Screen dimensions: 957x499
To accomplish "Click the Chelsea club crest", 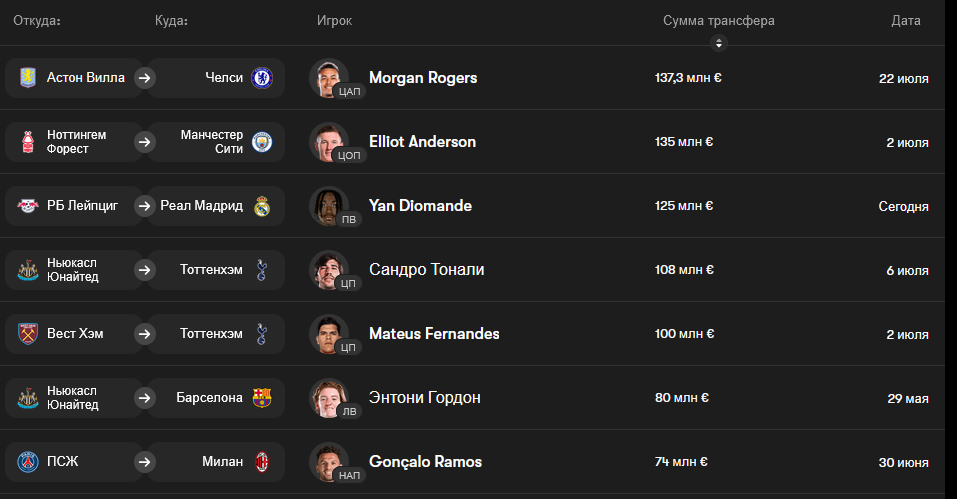I will [x=262, y=78].
